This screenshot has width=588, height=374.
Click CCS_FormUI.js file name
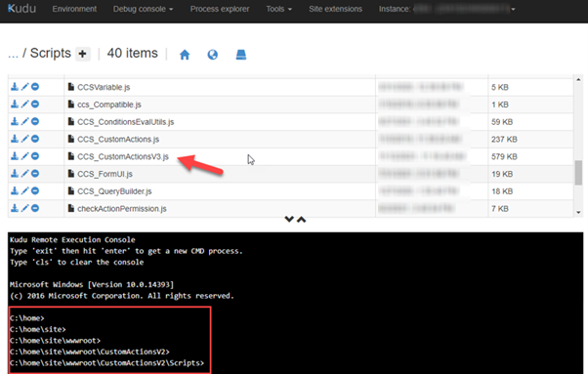pyautogui.click(x=105, y=174)
